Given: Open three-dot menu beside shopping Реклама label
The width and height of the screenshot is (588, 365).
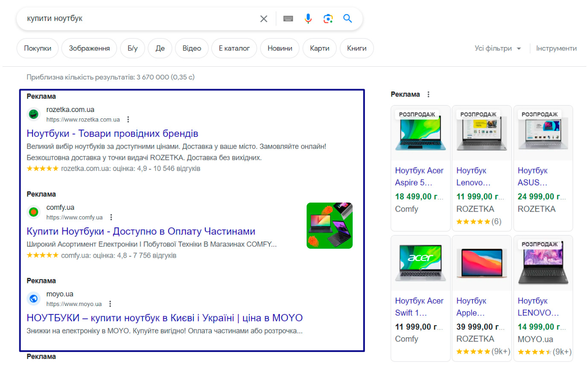Looking at the screenshot, I should 428,94.
